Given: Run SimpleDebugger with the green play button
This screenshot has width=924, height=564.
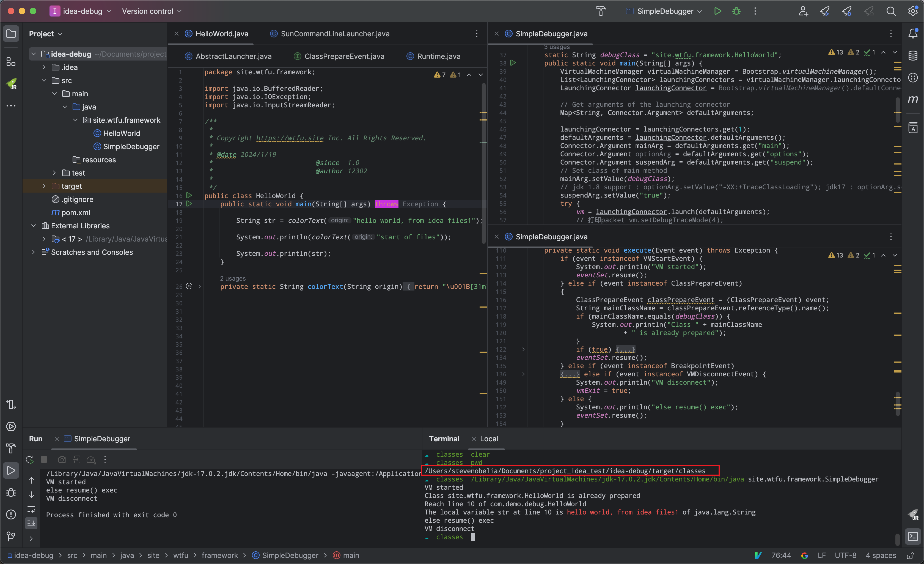Looking at the screenshot, I should coord(717,11).
